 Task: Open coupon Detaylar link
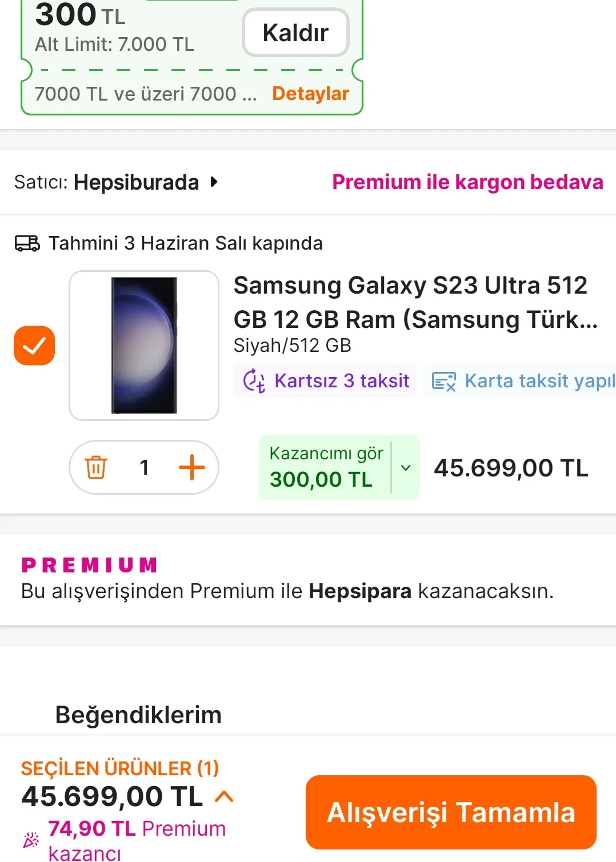pyautogui.click(x=310, y=94)
